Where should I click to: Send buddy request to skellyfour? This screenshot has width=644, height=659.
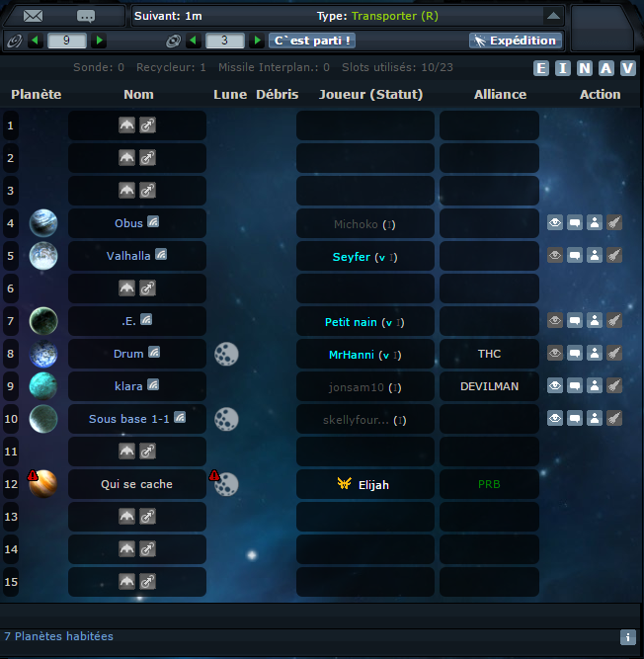pos(595,418)
